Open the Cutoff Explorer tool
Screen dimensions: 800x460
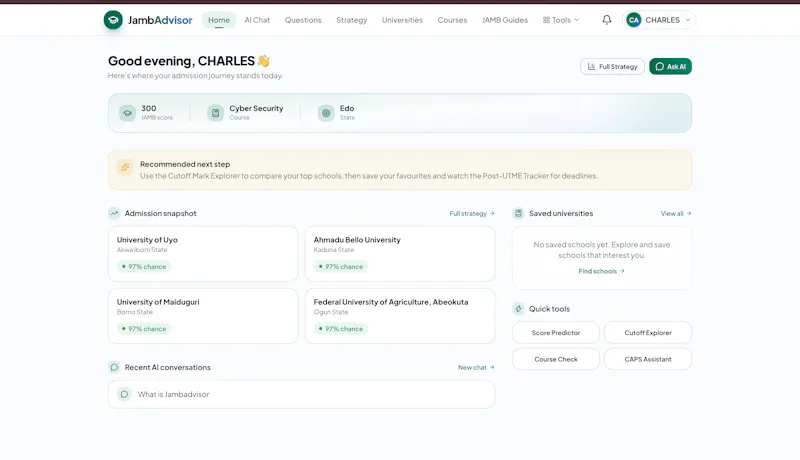pyautogui.click(x=648, y=333)
